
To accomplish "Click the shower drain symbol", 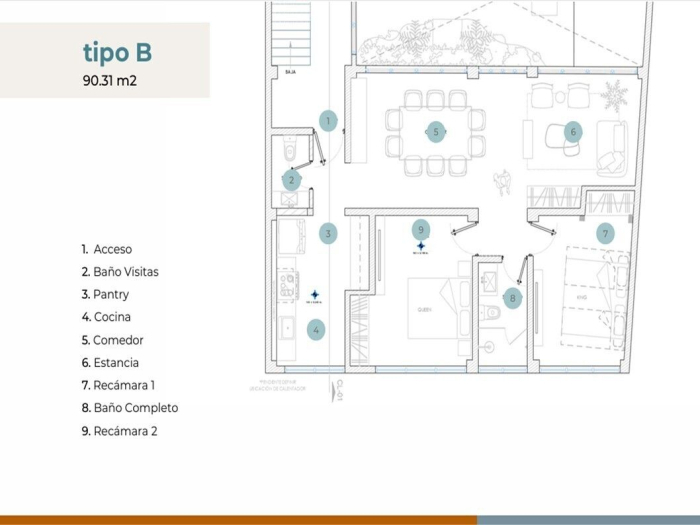I will (x=490, y=346).
